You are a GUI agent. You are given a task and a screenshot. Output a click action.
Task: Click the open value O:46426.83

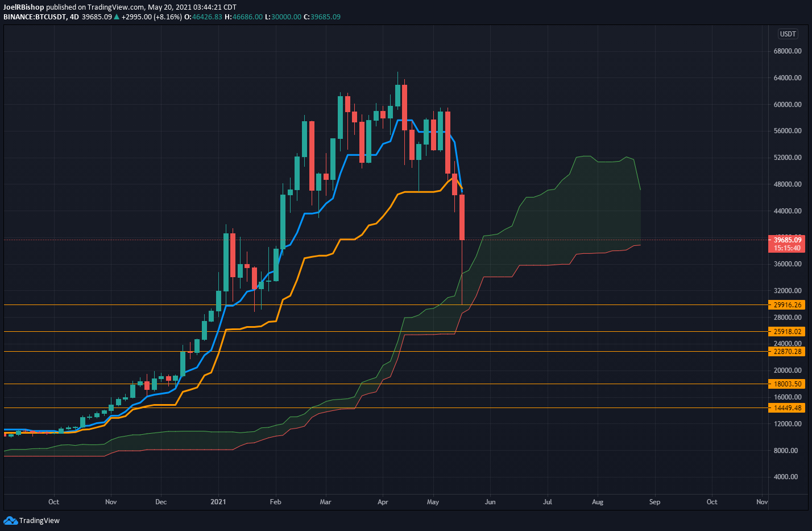coord(203,17)
